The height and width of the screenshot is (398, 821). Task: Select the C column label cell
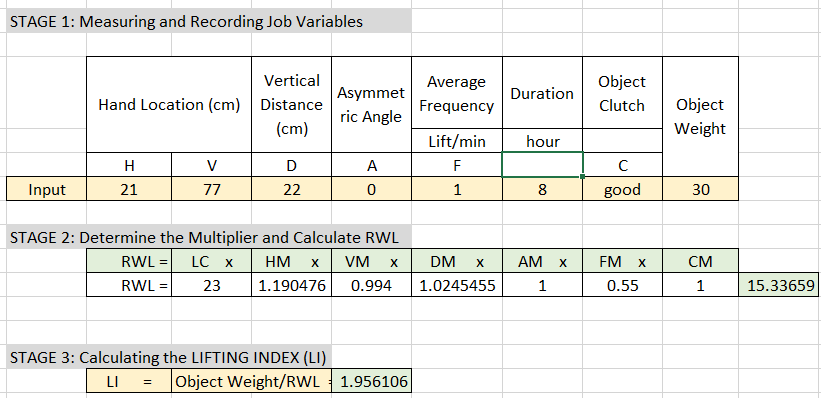(622, 165)
